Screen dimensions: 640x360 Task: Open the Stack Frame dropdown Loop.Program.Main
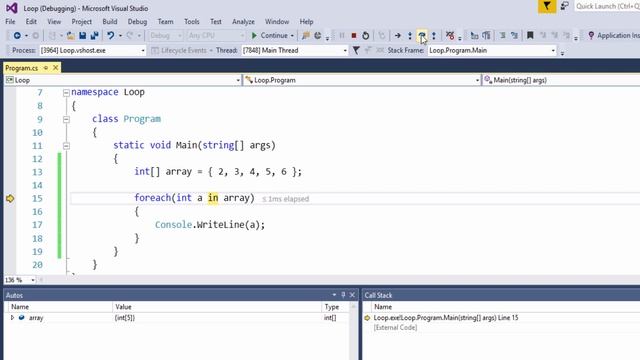tap(492, 50)
